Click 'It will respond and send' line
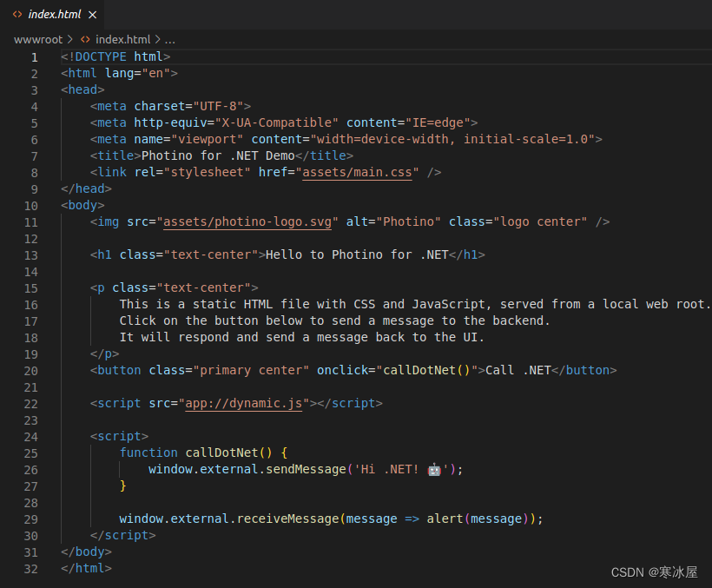This screenshot has width=712, height=588. [302, 337]
